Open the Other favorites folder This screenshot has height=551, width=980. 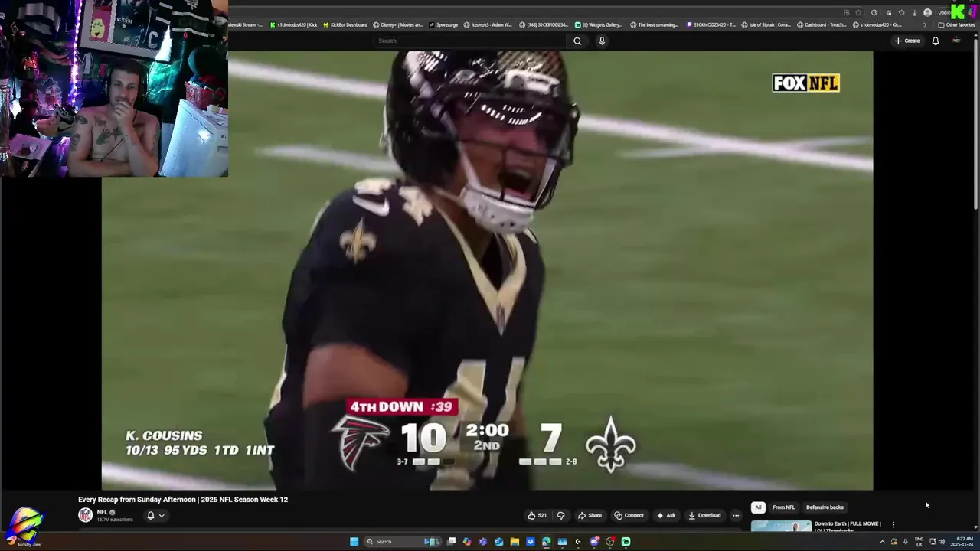957,24
